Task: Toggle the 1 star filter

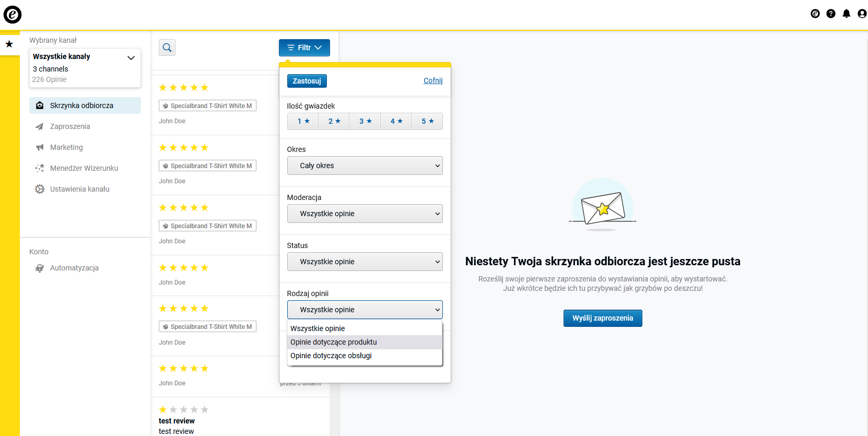Action: pos(303,121)
